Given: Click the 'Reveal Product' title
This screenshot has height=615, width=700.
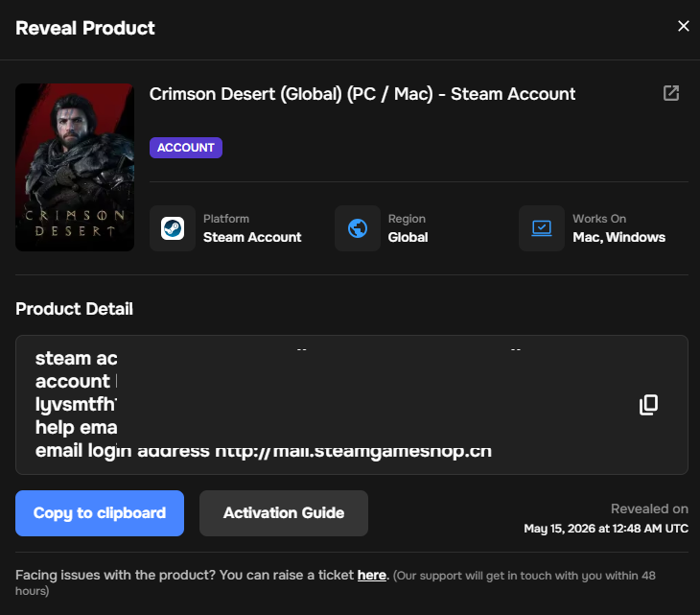Looking at the screenshot, I should [84, 28].
